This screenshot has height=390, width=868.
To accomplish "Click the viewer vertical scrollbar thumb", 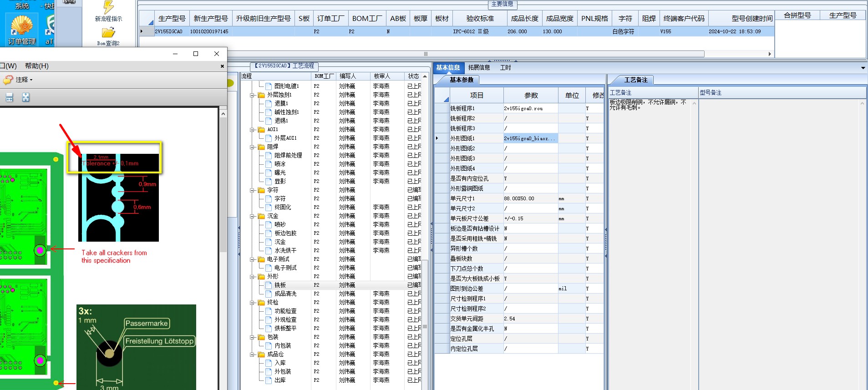I will click(x=223, y=184).
